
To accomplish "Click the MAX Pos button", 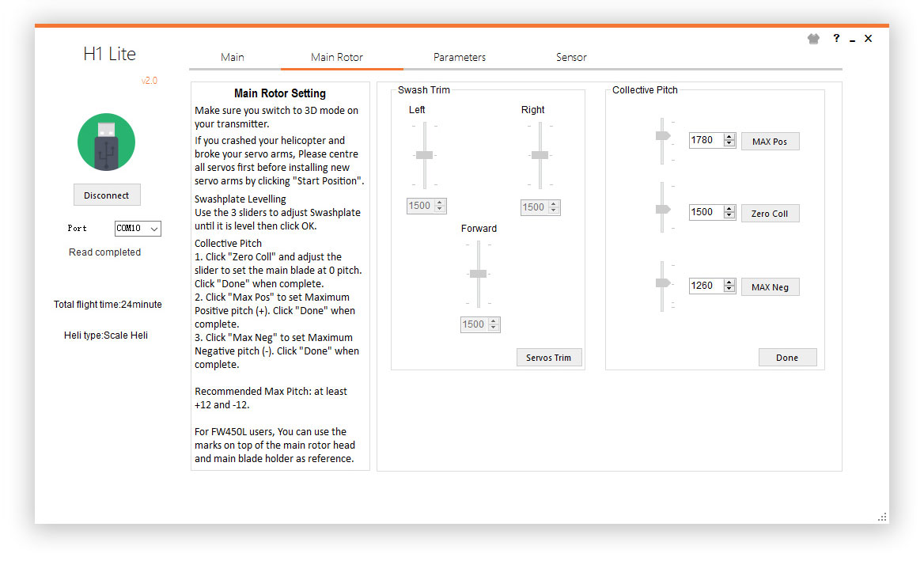I will [770, 142].
